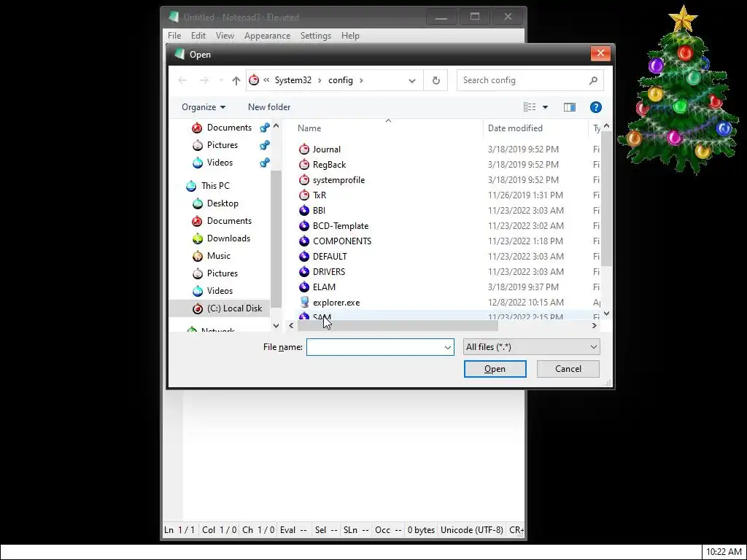This screenshot has width=747, height=560.
Task: Click the help question mark icon
Action: [x=595, y=107]
